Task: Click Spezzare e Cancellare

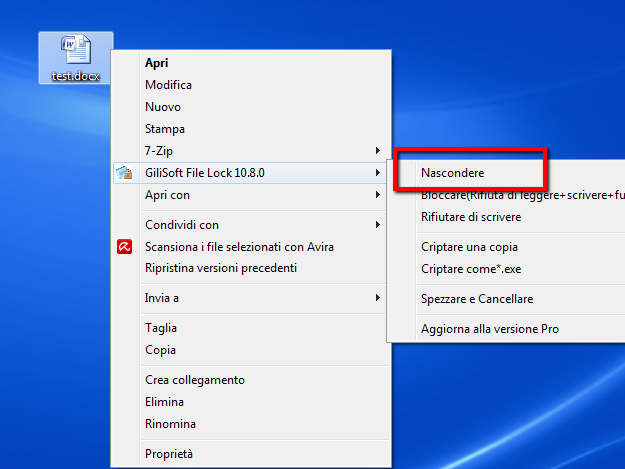Action: click(x=476, y=299)
